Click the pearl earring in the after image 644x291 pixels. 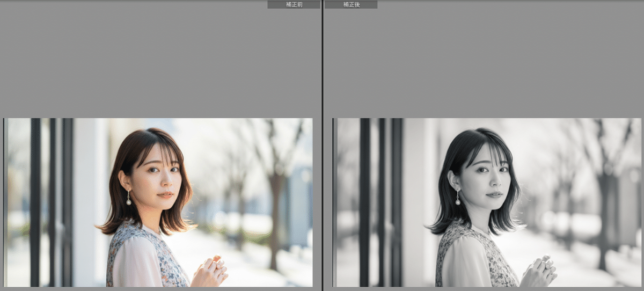(x=458, y=201)
